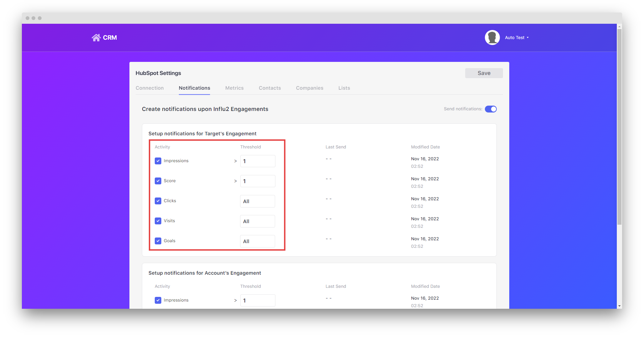Select the Lists tab link
The image size is (644, 340).
[344, 88]
